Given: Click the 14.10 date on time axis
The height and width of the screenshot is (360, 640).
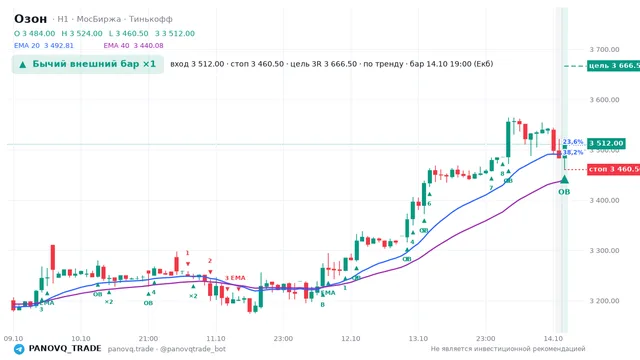Looking at the screenshot, I should pos(553,339).
